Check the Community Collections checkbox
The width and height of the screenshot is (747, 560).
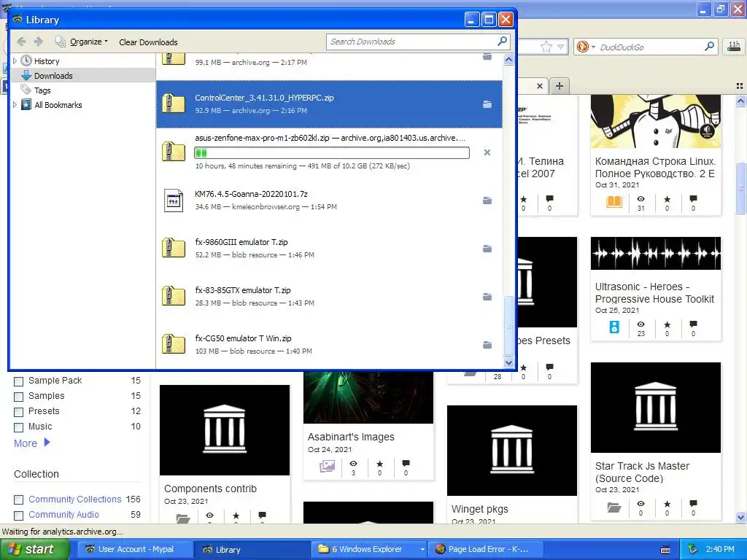tap(18, 499)
